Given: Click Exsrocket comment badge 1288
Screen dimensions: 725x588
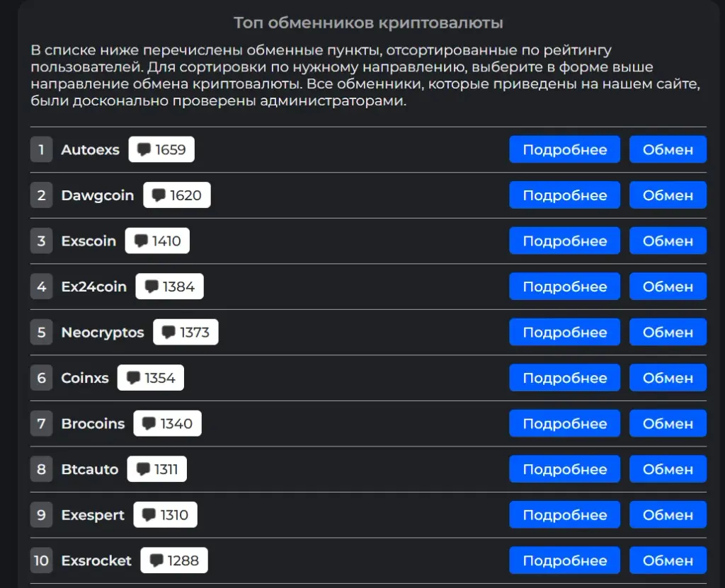Looking at the screenshot, I should click(174, 560).
